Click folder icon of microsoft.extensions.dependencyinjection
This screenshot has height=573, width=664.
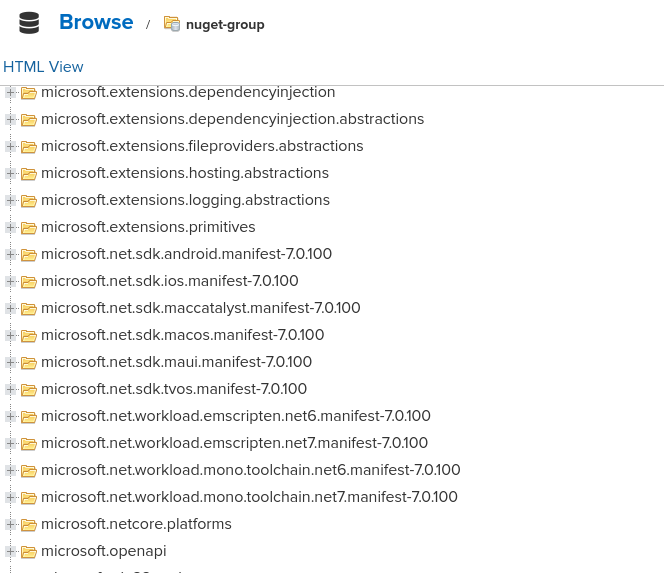coord(29,93)
